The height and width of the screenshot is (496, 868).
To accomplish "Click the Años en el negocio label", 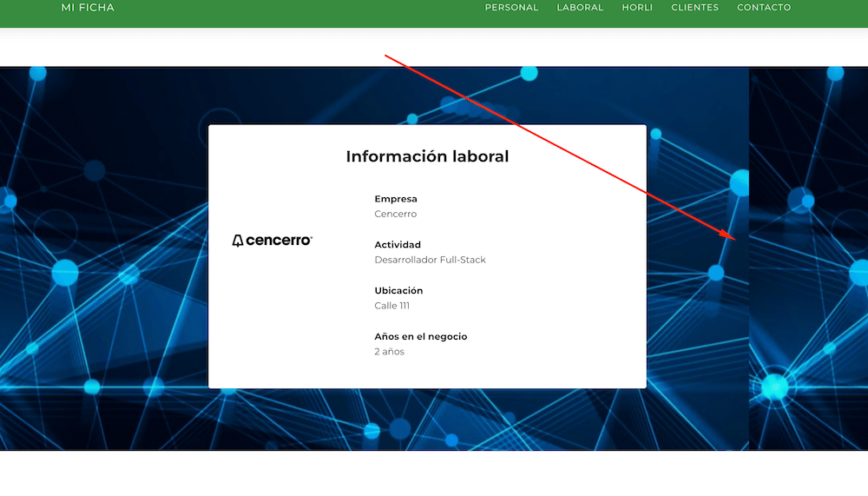I will [x=421, y=337].
